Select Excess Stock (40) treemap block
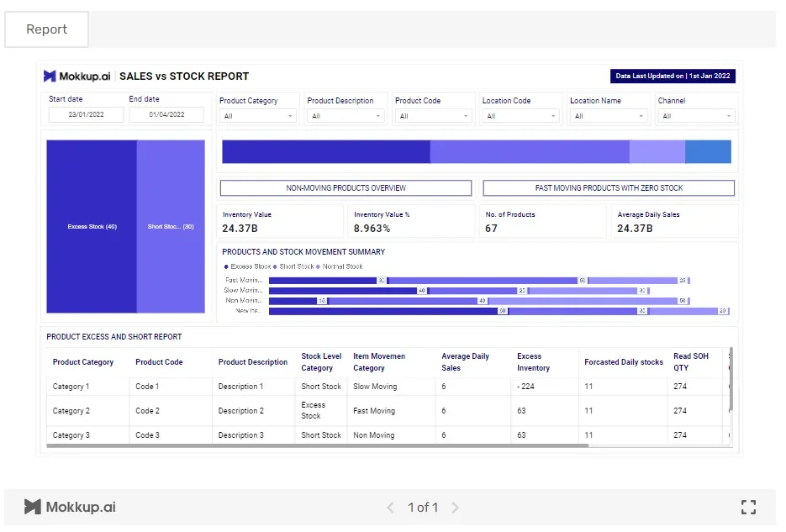Screen dimensions: 786x532 pos(92,226)
